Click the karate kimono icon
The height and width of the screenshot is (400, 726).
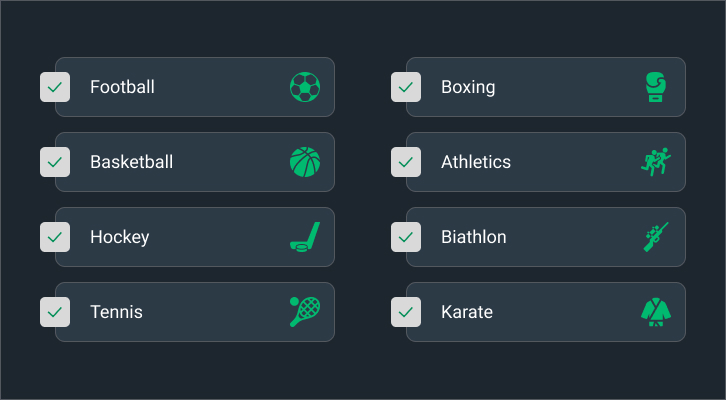pos(656,312)
